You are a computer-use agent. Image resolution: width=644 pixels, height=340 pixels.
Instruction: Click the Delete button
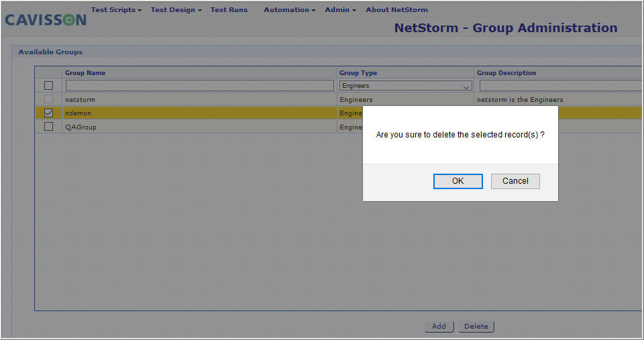pyautogui.click(x=476, y=326)
